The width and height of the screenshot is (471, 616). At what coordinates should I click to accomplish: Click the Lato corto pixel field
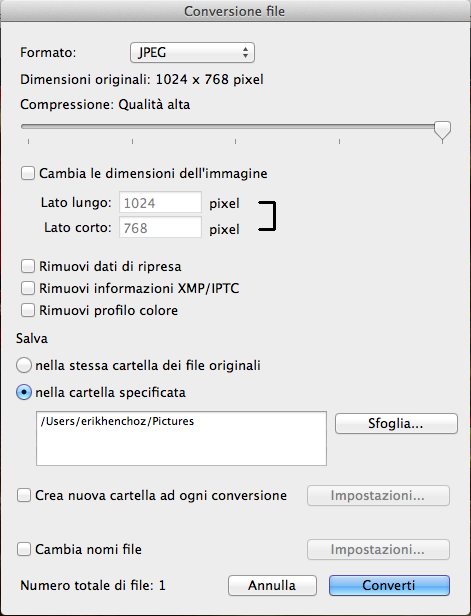[x=160, y=227]
